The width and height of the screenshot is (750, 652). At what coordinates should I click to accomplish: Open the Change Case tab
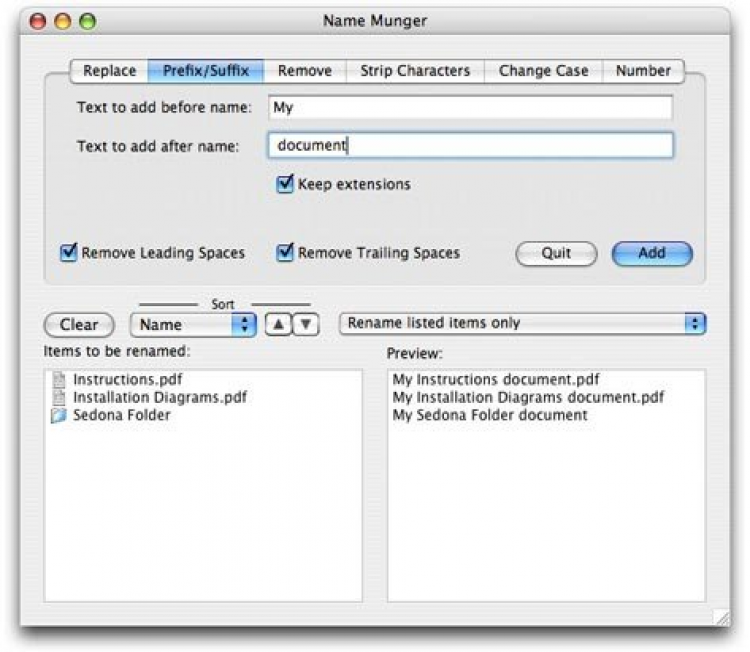coord(543,71)
